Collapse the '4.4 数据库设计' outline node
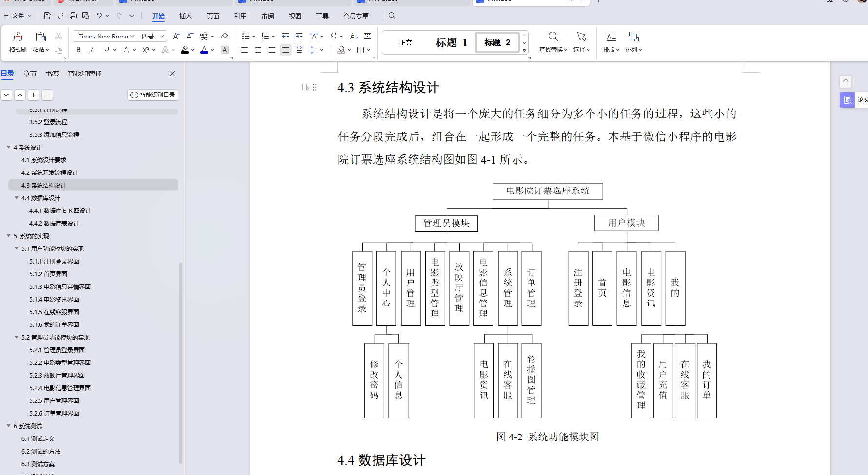The height and width of the screenshot is (475, 868). [x=17, y=198]
